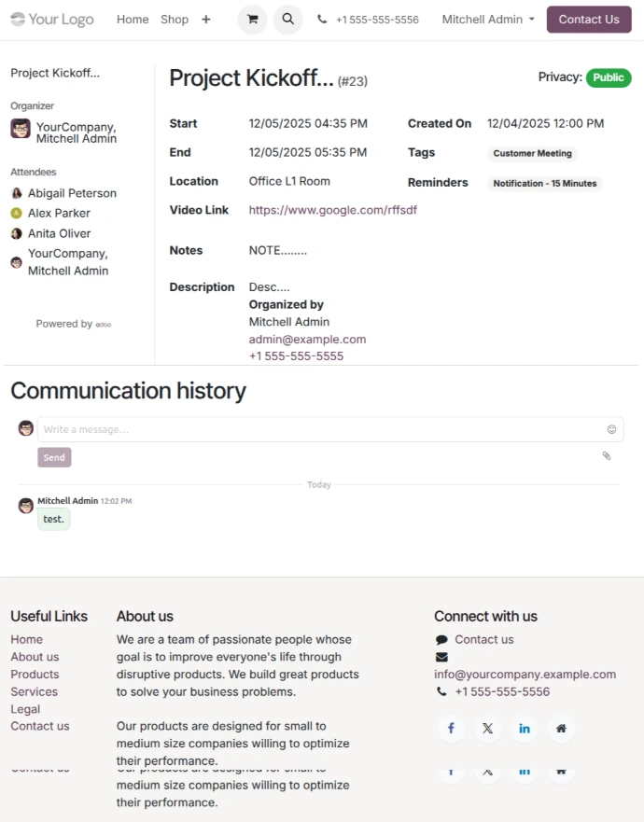
Task: Open the Facebook social icon
Action: point(451,729)
